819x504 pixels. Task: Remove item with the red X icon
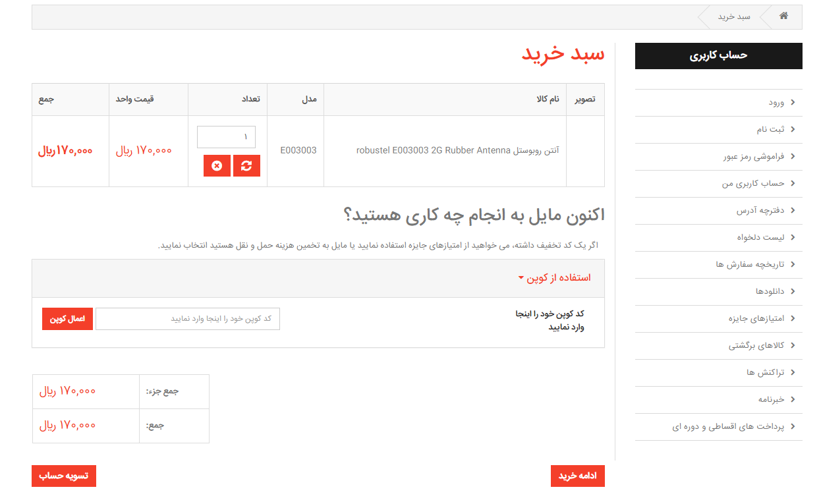[217, 166]
